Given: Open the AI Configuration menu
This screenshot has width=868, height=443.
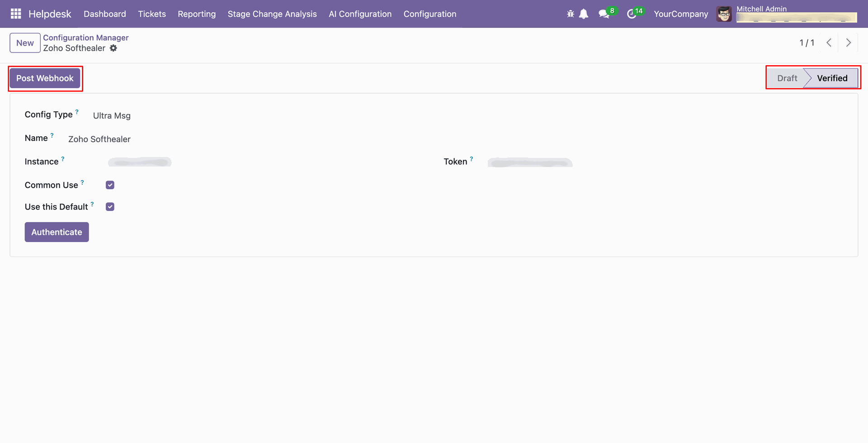Looking at the screenshot, I should pos(360,14).
